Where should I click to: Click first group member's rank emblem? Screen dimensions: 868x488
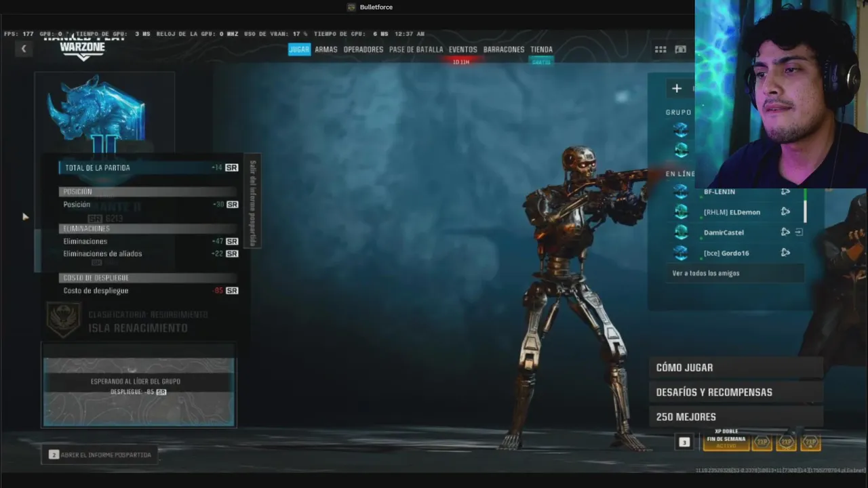point(681,129)
